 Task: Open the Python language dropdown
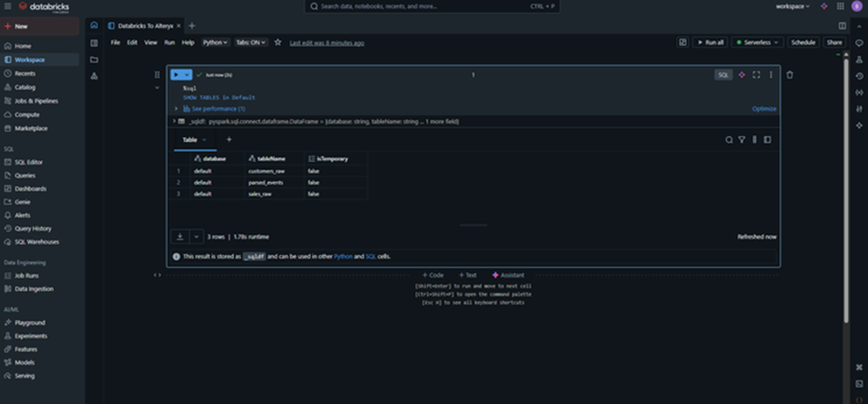tap(216, 42)
